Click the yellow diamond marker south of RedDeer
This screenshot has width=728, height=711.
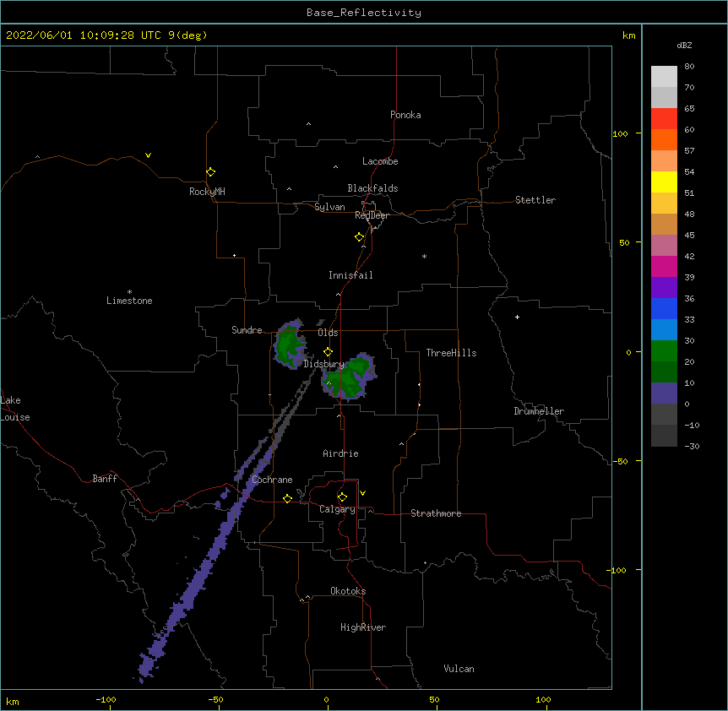(x=360, y=237)
